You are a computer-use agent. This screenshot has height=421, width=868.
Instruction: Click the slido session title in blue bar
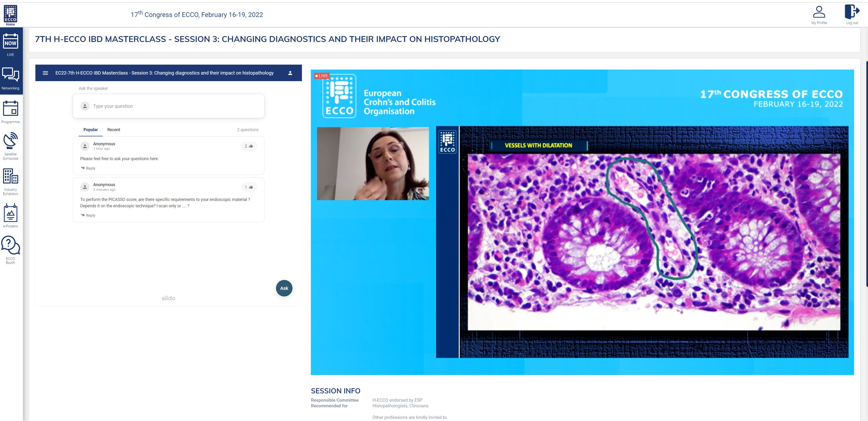pos(164,73)
